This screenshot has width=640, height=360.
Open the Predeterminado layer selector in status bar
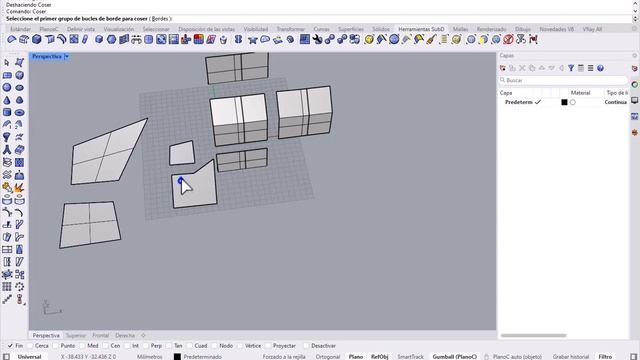[x=202, y=356]
